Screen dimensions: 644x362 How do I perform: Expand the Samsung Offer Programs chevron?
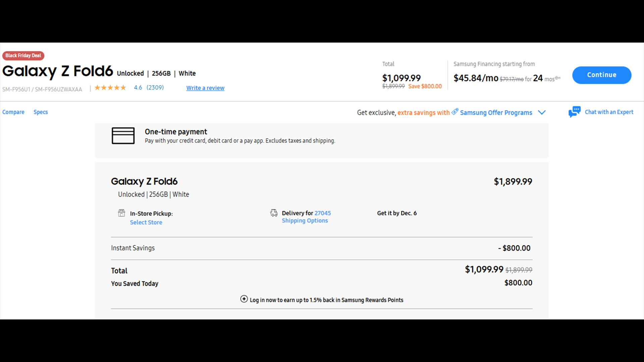tap(542, 112)
